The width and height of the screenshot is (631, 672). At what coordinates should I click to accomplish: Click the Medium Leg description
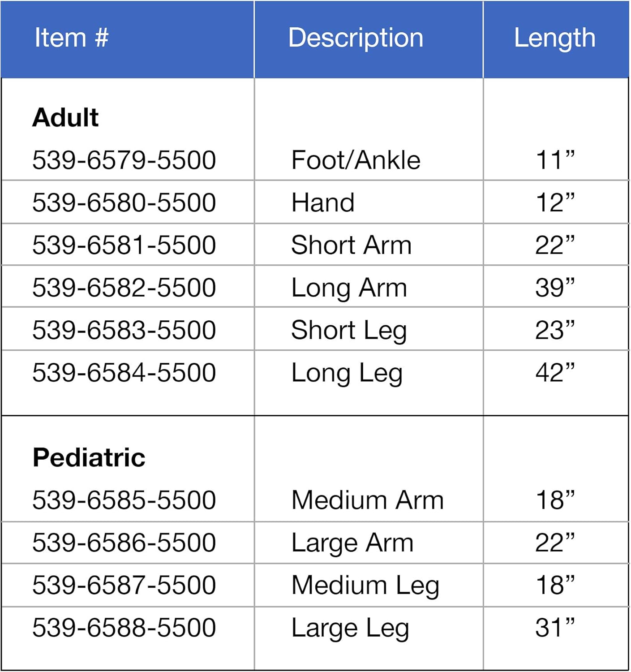click(x=365, y=586)
